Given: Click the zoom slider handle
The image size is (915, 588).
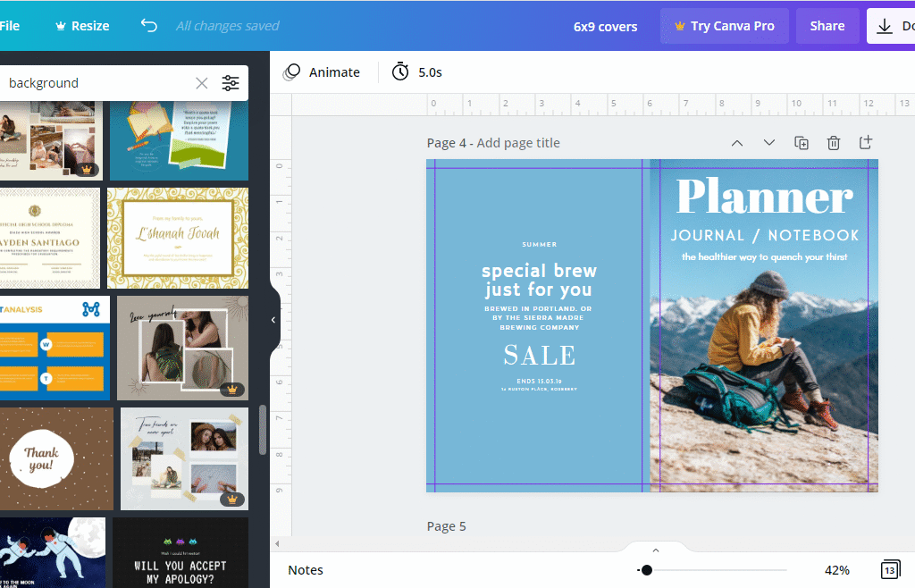Looking at the screenshot, I should (646, 570).
